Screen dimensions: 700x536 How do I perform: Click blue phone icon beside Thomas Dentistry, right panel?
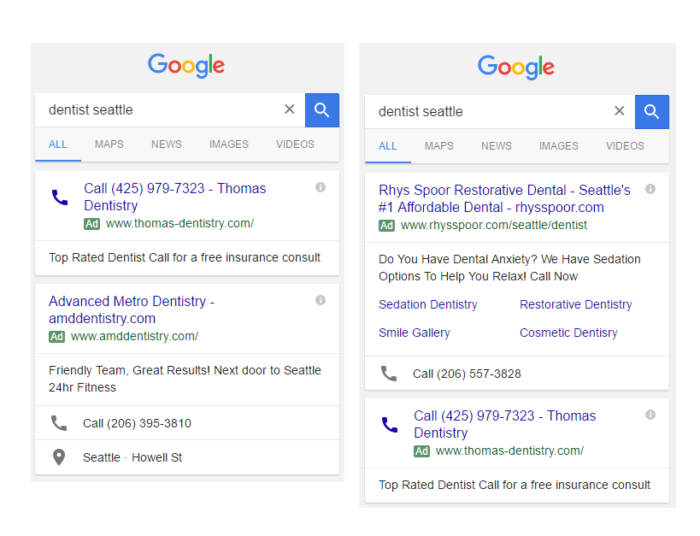coord(390,424)
